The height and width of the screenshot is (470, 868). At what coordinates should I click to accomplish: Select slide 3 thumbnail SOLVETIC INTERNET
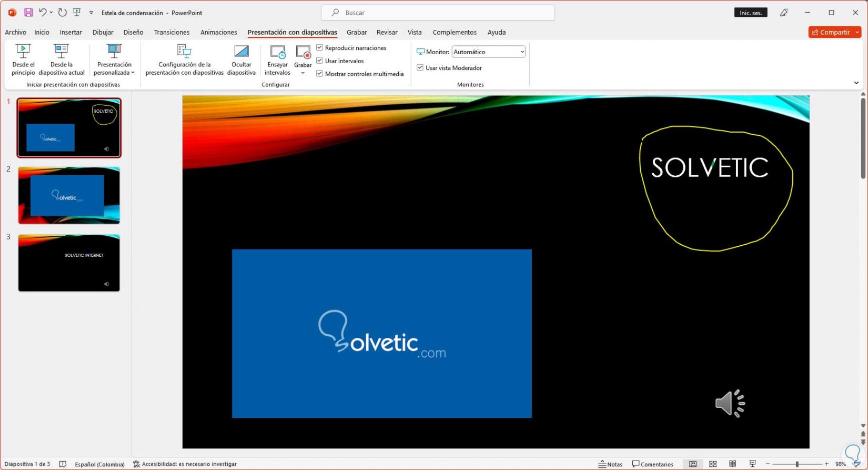pyautogui.click(x=69, y=263)
